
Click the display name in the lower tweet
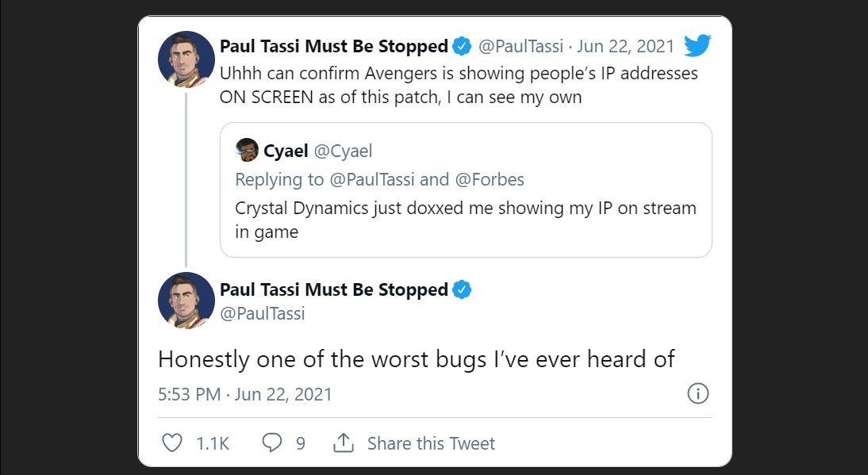(333, 289)
